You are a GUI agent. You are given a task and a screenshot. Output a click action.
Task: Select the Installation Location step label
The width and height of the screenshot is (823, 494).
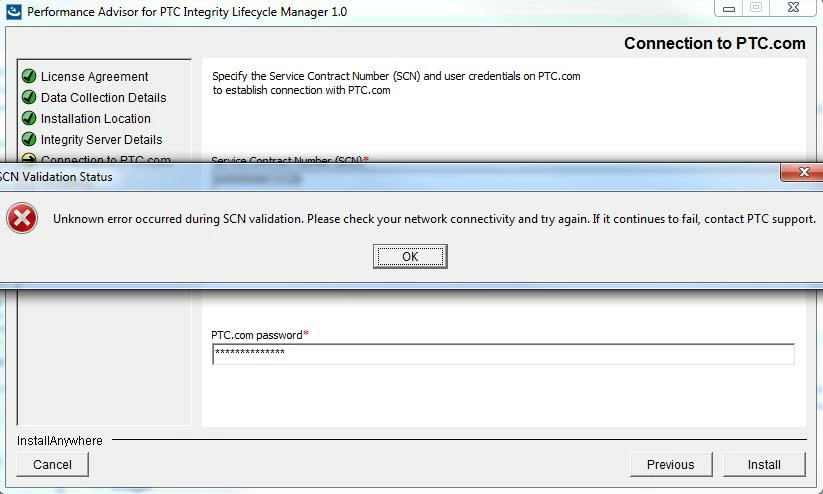96,119
